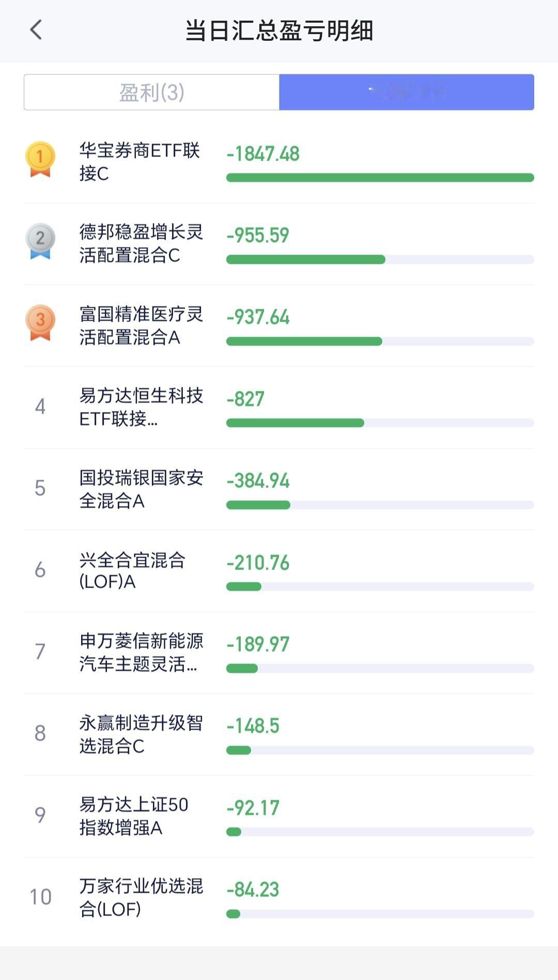Open 易方达恒生科技ETF联接 fund entry
This screenshot has height=980, width=558.
279,407
